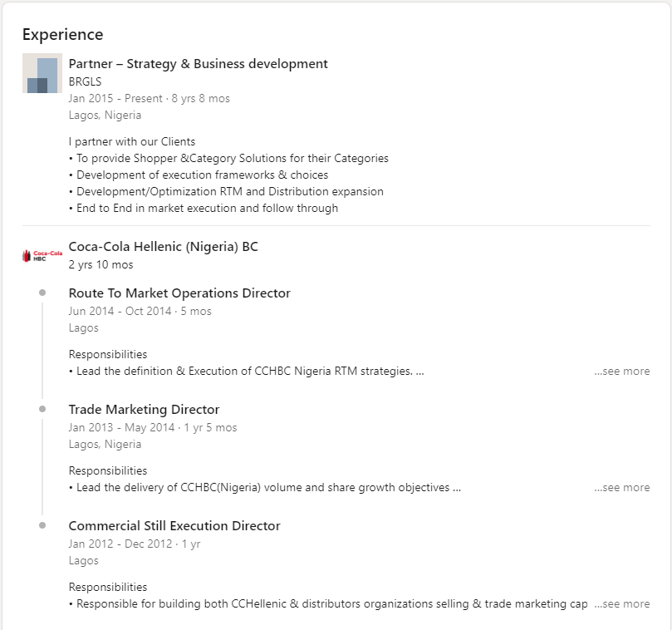Select the Trade Marketing Director title
The width and height of the screenshot is (672, 630).
pos(144,410)
